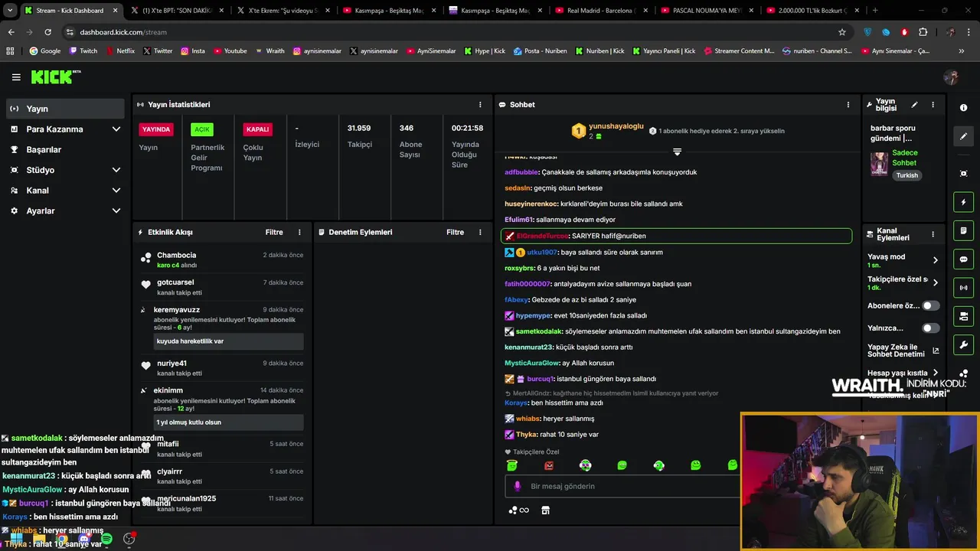Click the broadcast signal icon in right sidebar

964,288
